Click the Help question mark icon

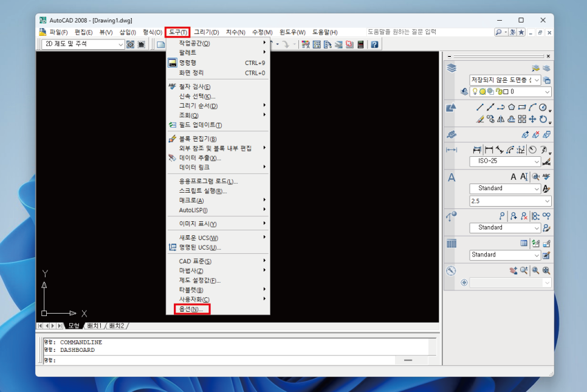coord(374,44)
